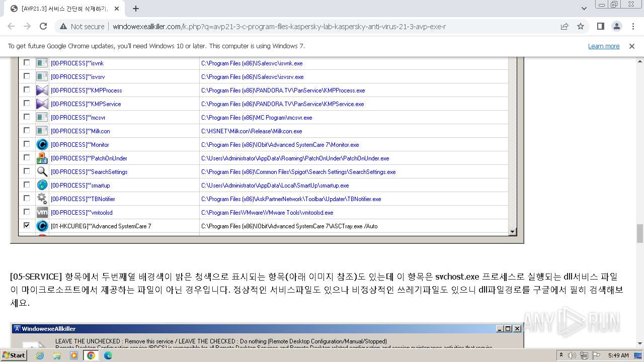The height and width of the screenshot is (362, 644).
Task: Bookmark this page with the star
Action: (x=581, y=26)
